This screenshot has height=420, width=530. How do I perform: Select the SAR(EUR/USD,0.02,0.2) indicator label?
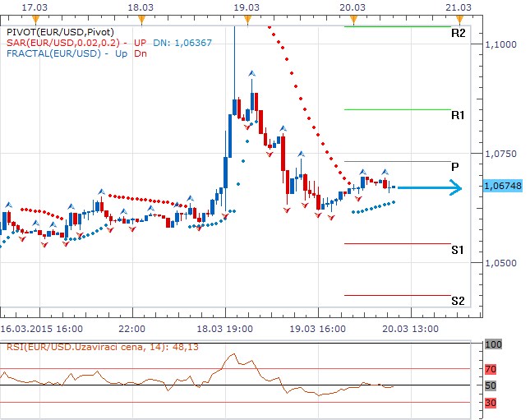point(61,43)
